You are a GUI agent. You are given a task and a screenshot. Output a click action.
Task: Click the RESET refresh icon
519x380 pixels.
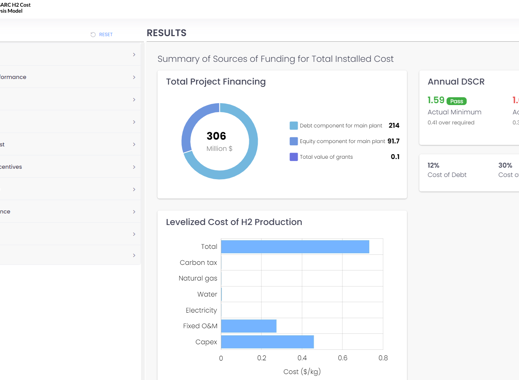click(93, 34)
